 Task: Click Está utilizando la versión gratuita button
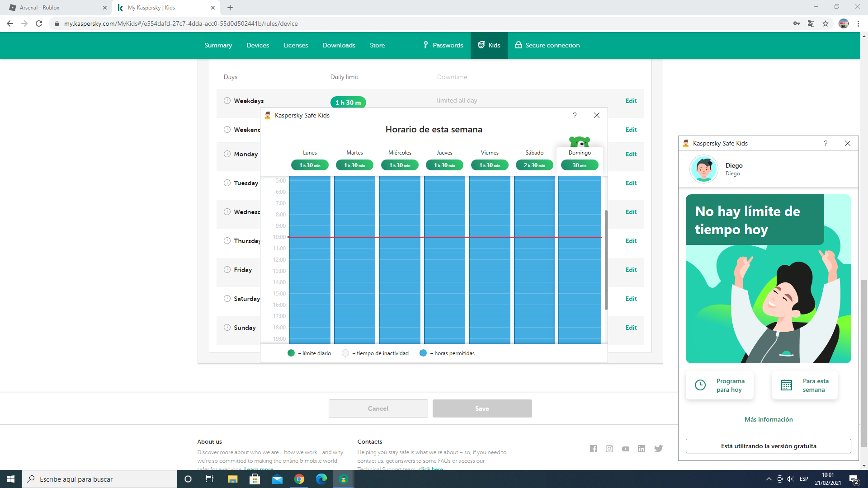(x=768, y=446)
